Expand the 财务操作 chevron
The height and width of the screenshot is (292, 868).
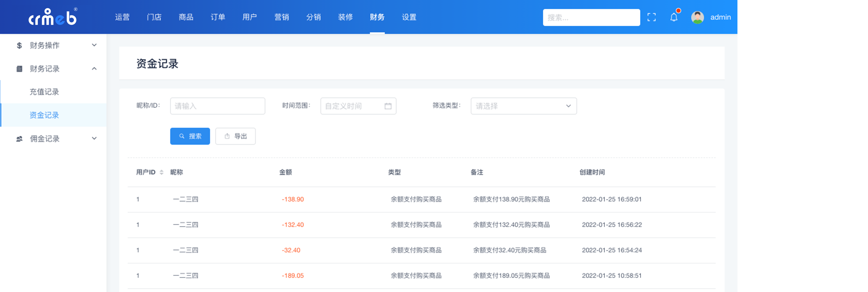click(94, 45)
